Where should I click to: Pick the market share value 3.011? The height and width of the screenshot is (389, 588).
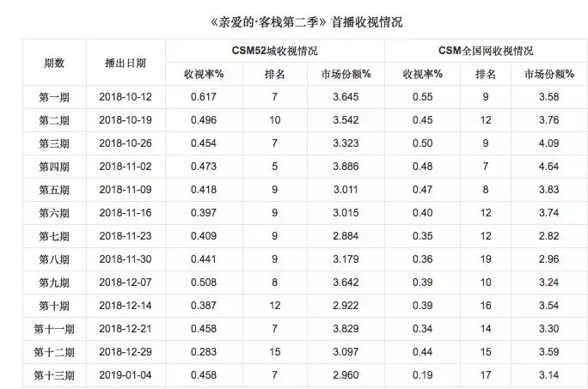point(346,190)
